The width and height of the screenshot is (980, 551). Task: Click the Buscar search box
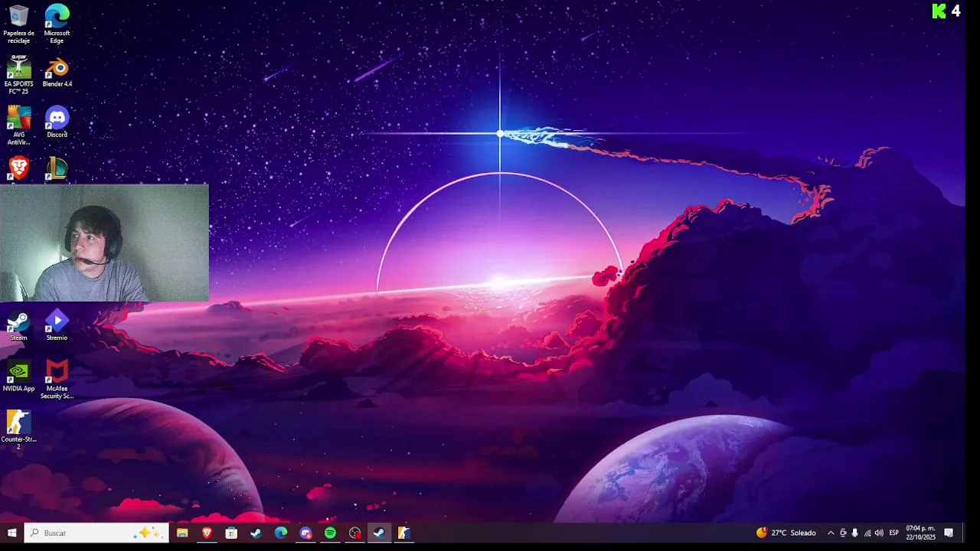point(96,533)
